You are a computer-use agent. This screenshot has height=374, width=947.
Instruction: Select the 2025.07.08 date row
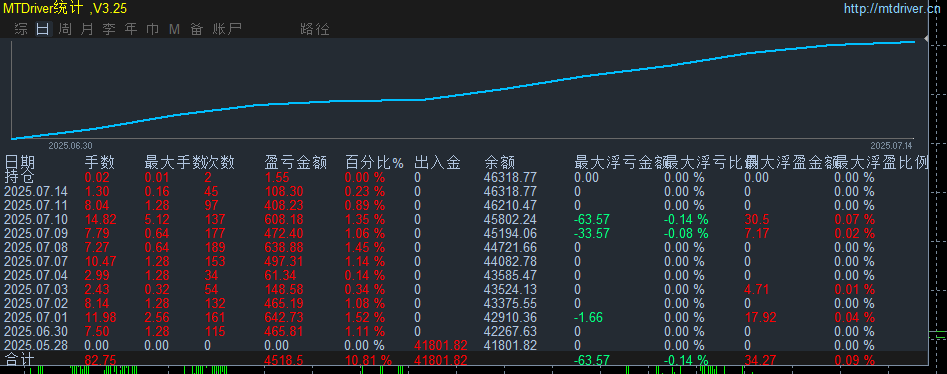coord(36,247)
